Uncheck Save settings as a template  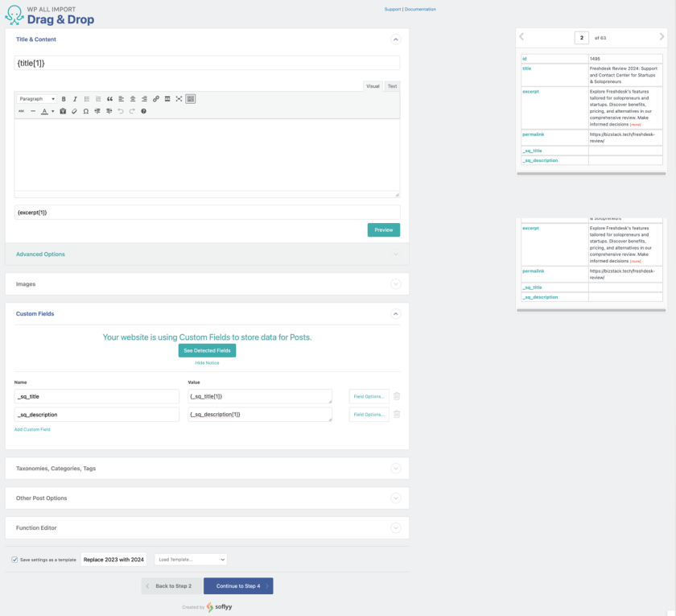point(14,560)
